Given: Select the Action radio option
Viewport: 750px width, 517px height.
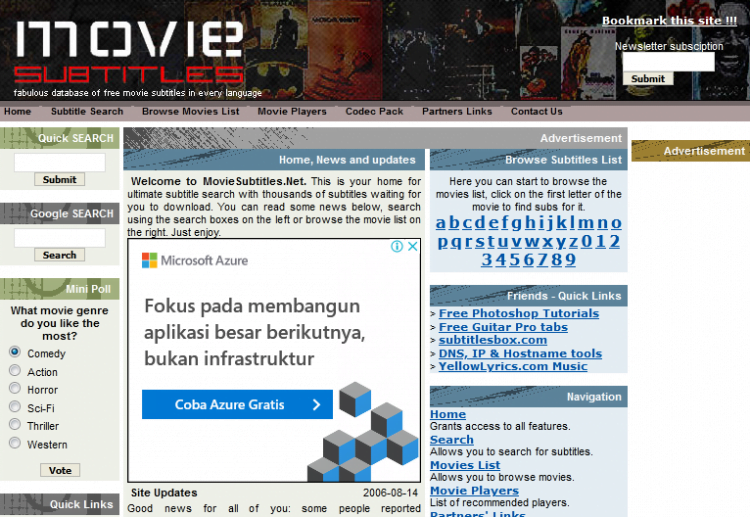Looking at the screenshot, I should 15,371.
